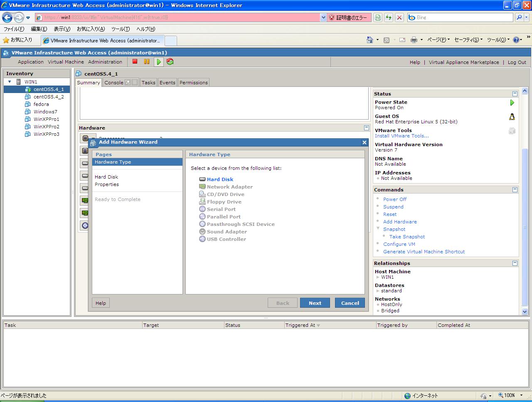
Task: Choose CD/DVD Drive device in wizard
Action: tap(225, 194)
